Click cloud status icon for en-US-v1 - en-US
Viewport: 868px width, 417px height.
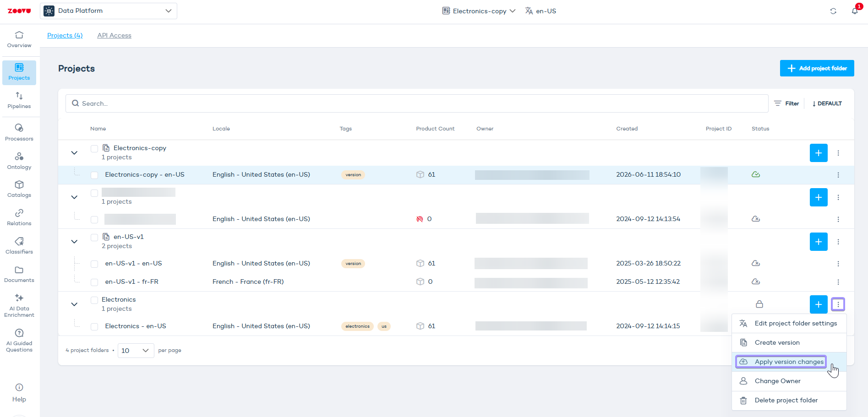(756, 263)
